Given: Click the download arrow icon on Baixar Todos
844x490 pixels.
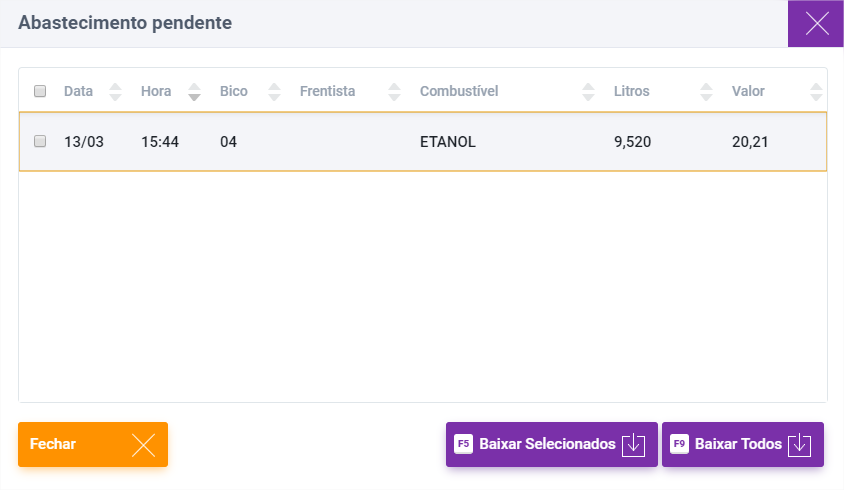Looking at the screenshot, I should click(799, 445).
